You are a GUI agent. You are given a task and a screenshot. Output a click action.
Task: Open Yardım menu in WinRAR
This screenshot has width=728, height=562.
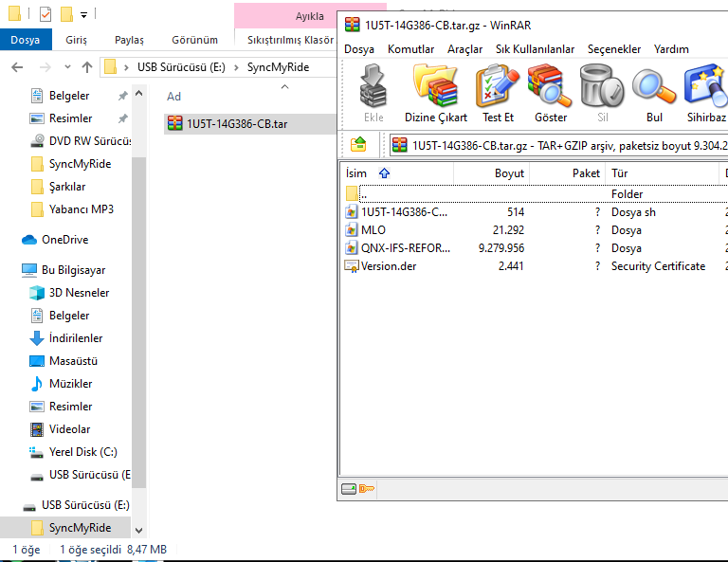671,49
